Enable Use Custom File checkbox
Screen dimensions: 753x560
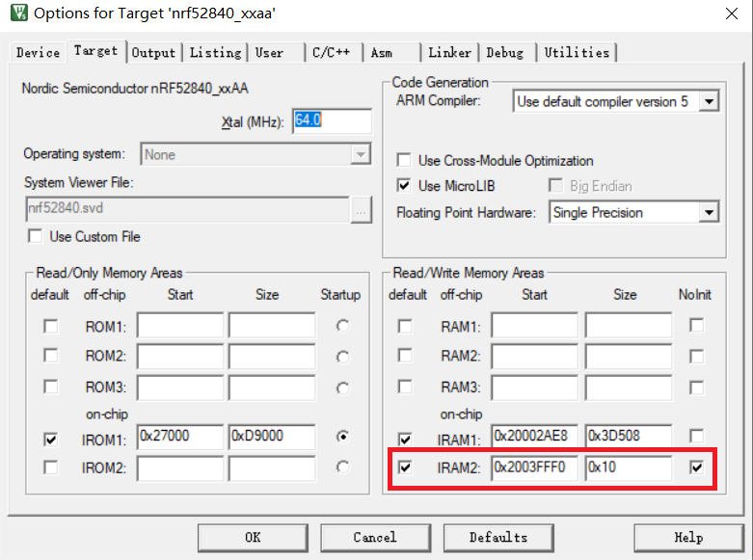(x=35, y=236)
